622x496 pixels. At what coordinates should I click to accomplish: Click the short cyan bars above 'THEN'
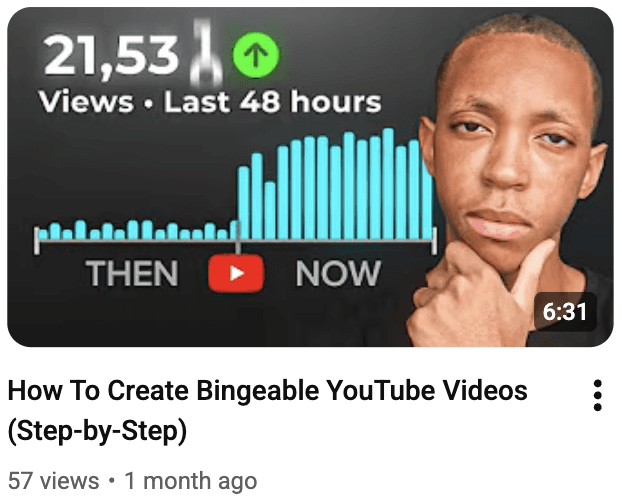click(x=137, y=230)
